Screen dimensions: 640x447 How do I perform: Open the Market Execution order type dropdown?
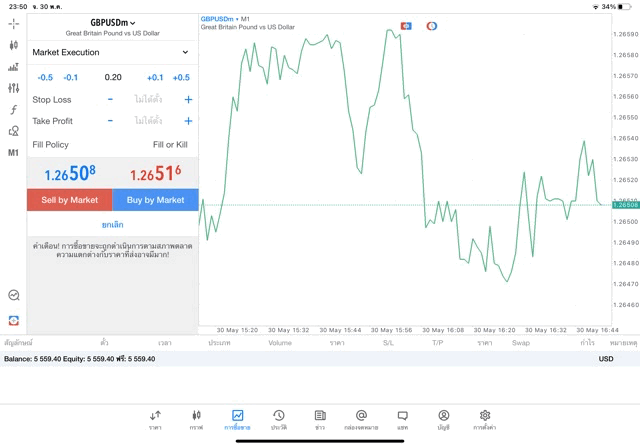pyautogui.click(x=112, y=52)
